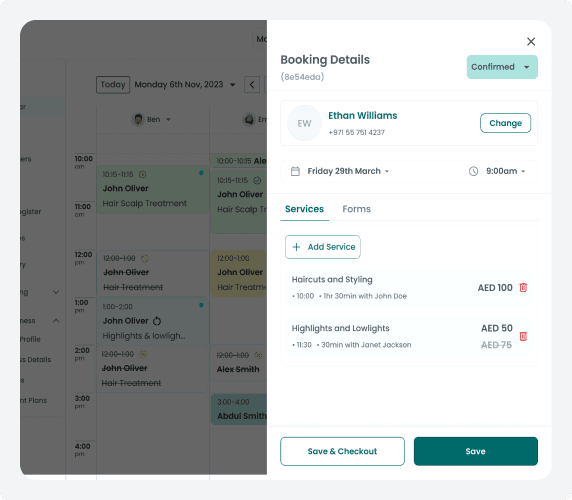The image size is (572, 500).
Task: Close the Booking Details panel
Action: click(x=531, y=42)
